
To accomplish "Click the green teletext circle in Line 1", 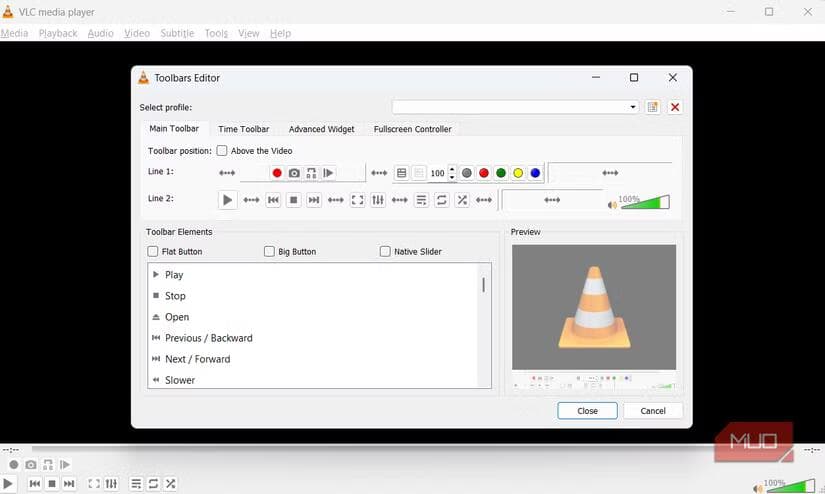I will 501,173.
